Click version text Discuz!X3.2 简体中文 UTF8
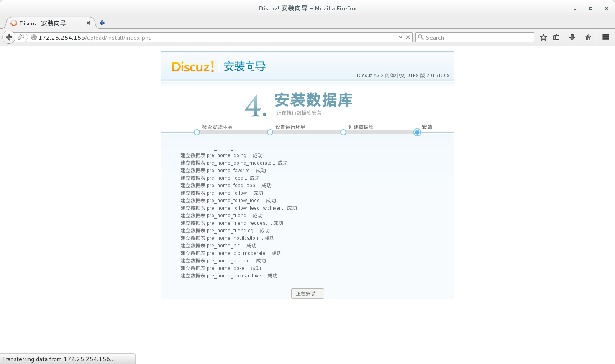The height and width of the screenshot is (364, 615). pyautogui.click(x=403, y=76)
